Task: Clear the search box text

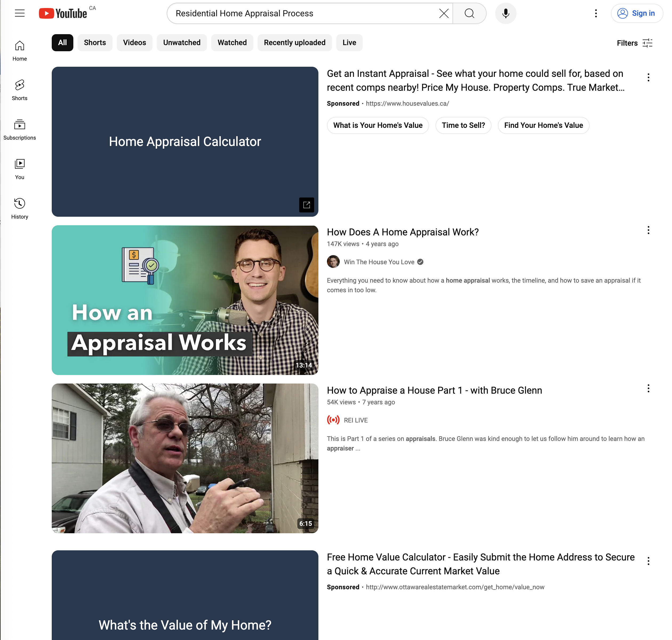Action: [443, 13]
